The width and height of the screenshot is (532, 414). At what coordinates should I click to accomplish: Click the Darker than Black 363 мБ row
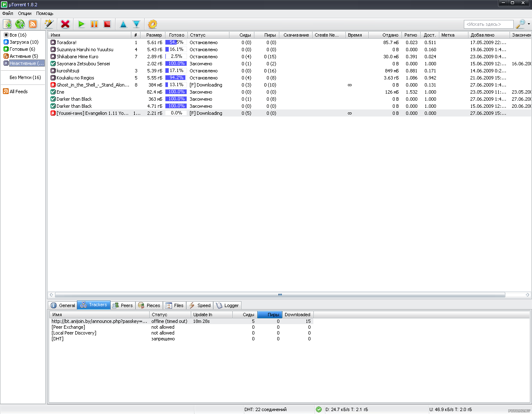[x=289, y=99]
